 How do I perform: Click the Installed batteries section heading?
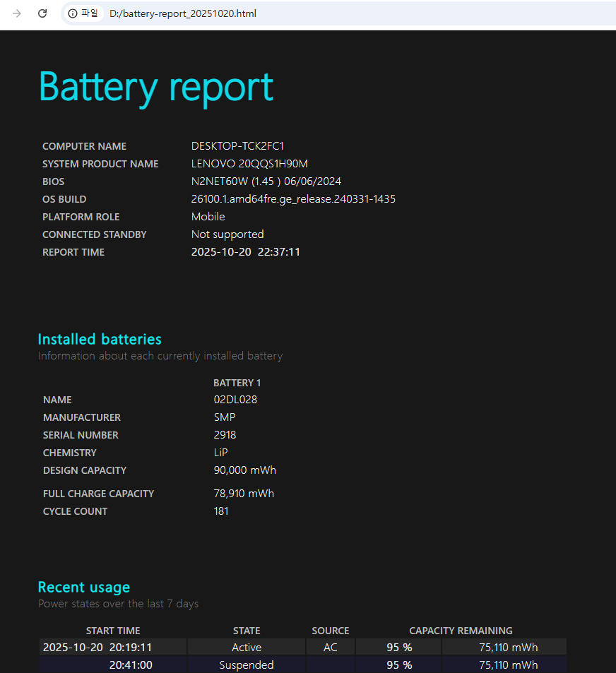pos(100,339)
